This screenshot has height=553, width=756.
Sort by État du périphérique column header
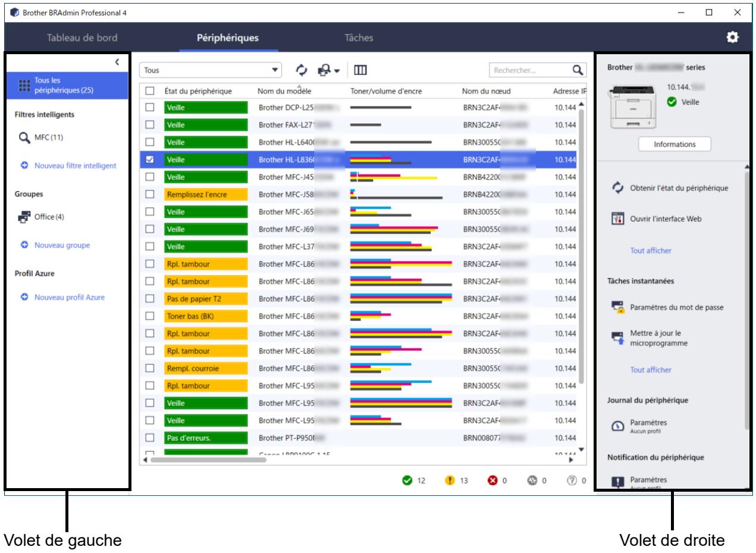pyautogui.click(x=198, y=91)
